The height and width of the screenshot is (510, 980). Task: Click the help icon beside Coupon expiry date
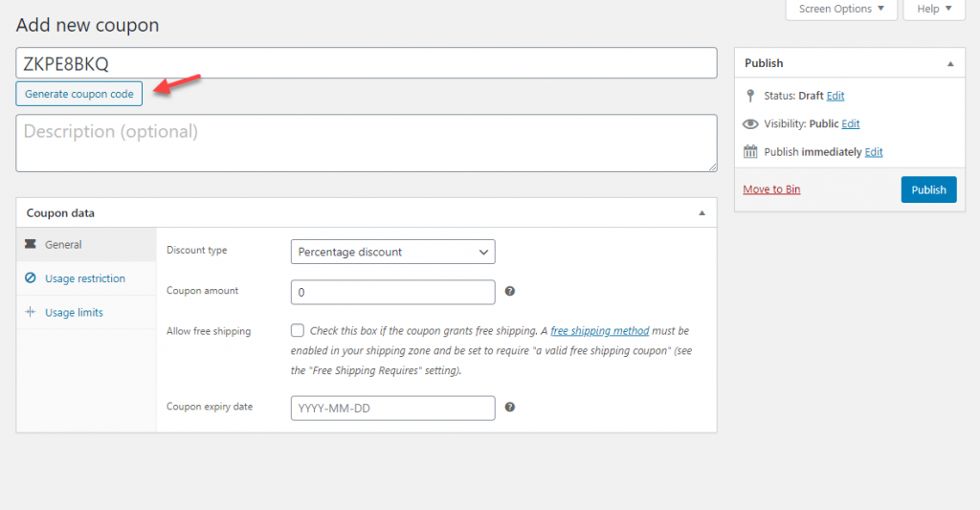[510, 407]
